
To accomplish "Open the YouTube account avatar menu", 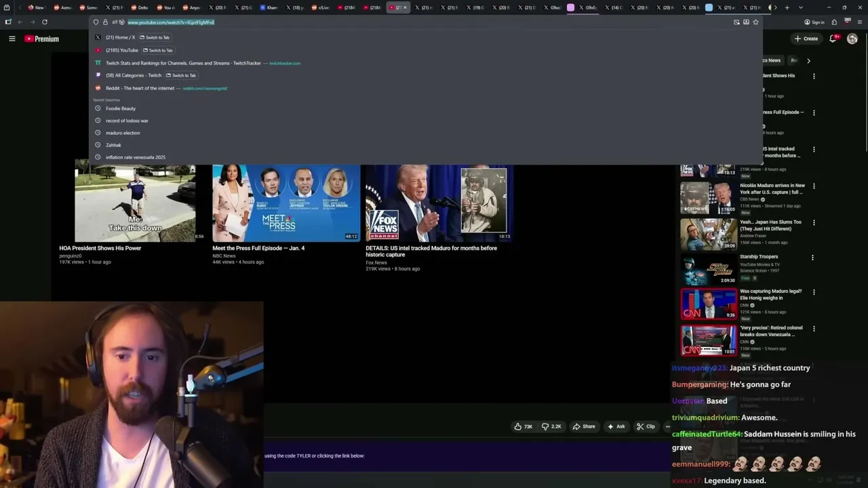I will click(x=852, y=39).
